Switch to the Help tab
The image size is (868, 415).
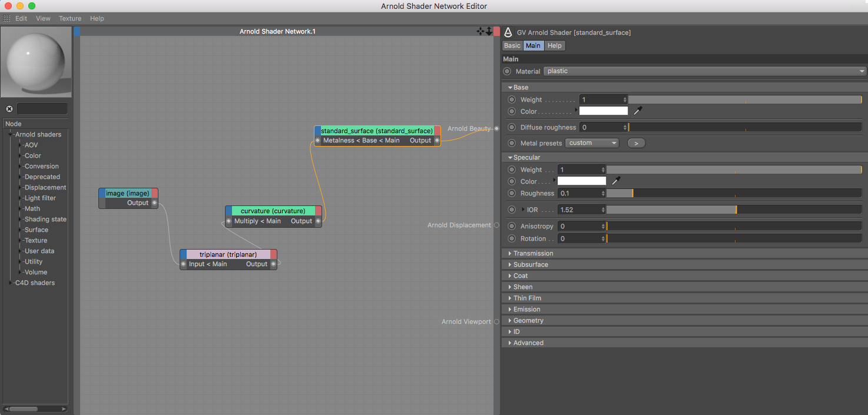(554, 45)
